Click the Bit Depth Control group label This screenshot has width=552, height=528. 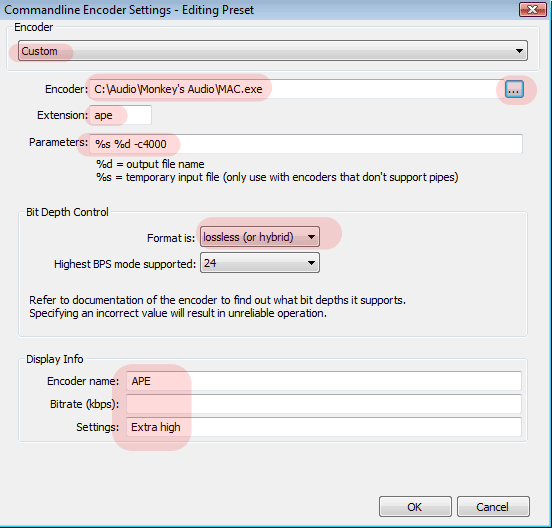pyautogui.click(x=67, y=212)
